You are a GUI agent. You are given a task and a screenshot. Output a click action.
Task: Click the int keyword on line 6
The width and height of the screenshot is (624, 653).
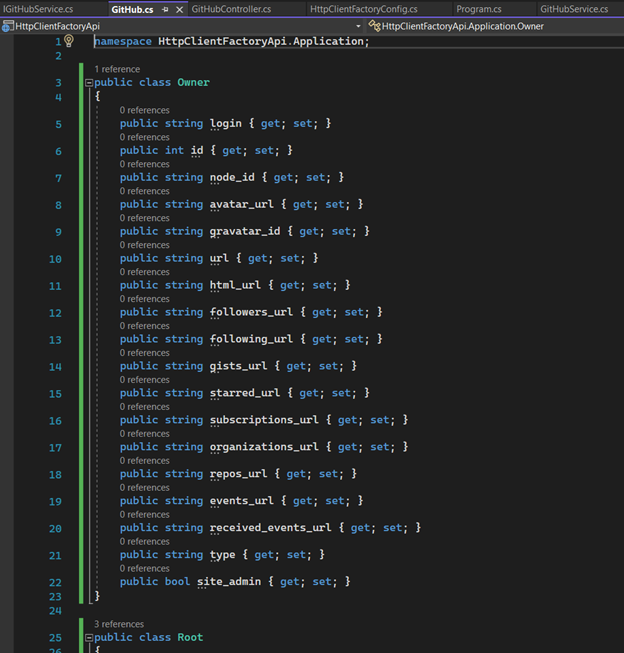tap(175, 150)
